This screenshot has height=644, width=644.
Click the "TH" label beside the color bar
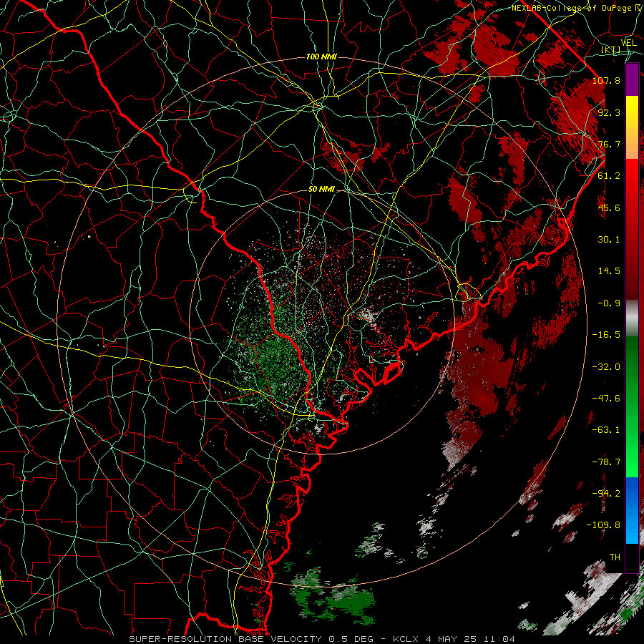pyautogui.click(x=615, y=557)
